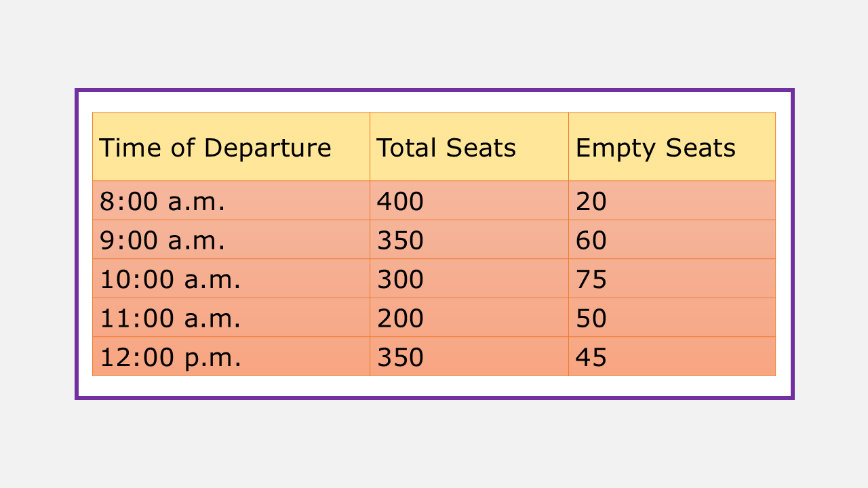Select the 8:00 a.m. departure cell

coord(162,201)
